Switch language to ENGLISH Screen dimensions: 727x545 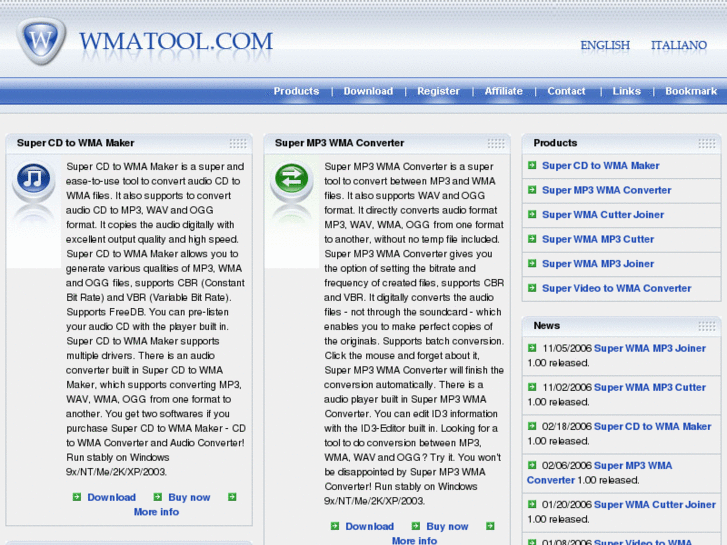(605, 45)
